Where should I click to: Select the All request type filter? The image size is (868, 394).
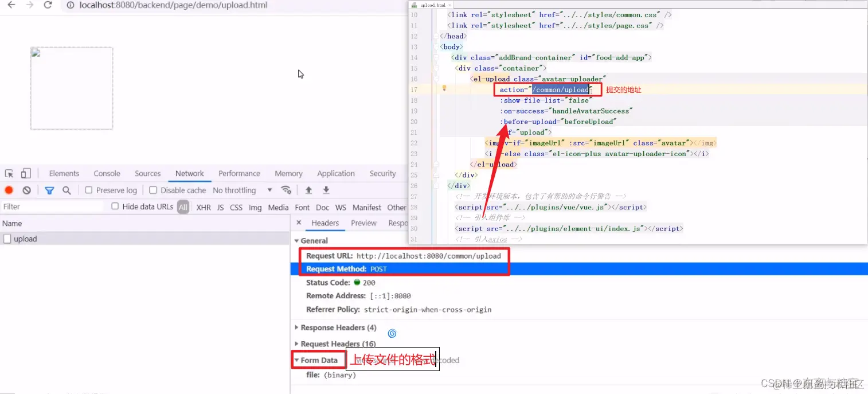pyautogui.click(x=183, y=208)
